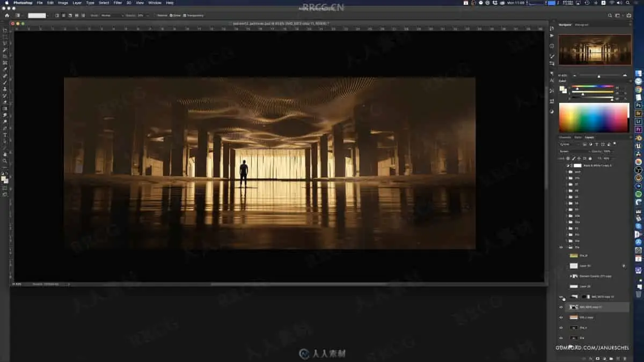Open the Image menu

coord(63,3)
